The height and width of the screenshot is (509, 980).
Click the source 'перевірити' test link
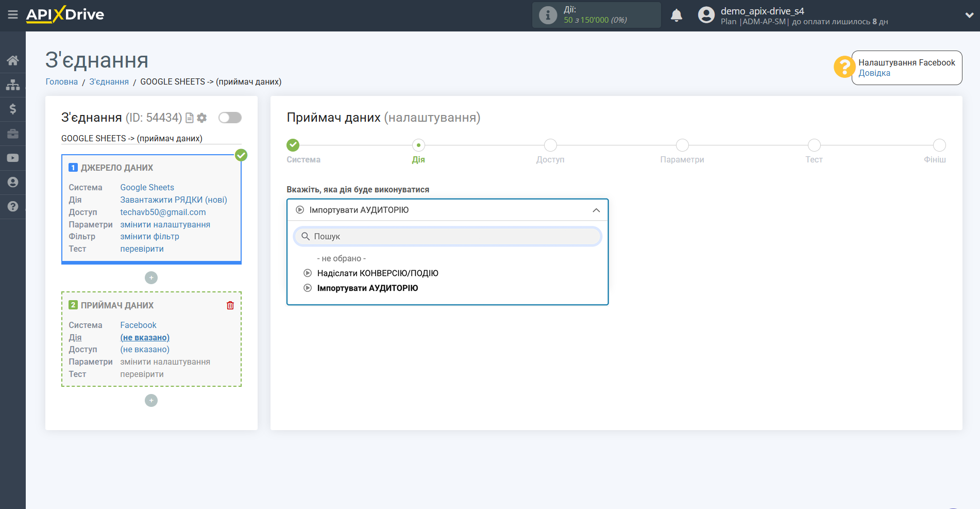142,249
